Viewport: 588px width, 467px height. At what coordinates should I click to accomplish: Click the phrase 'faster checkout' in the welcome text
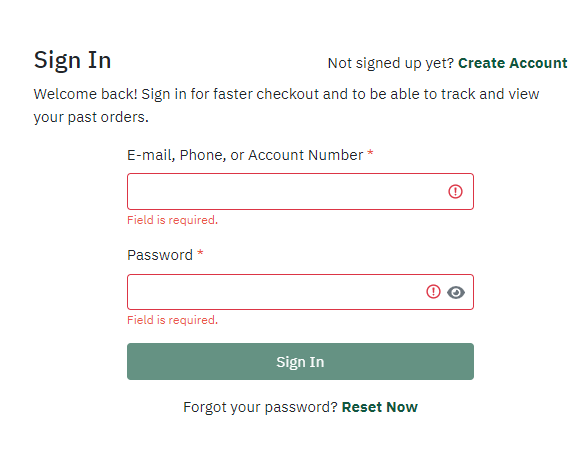coord(266,94)
